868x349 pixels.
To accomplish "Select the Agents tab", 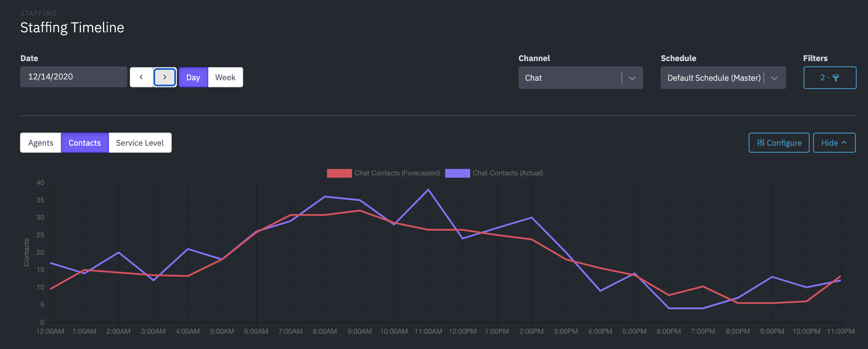I will [x=41, y=143].
